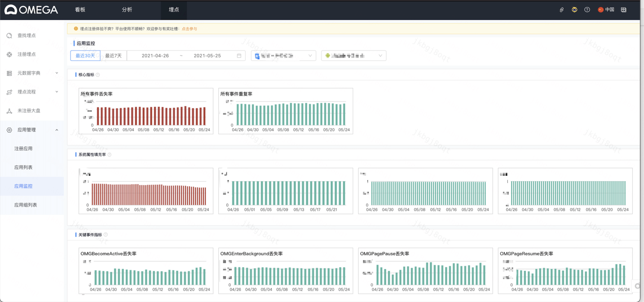Switch region via 中国 flag selector
The width and height of the screenshot is (644, 302).
(x=606, y=10)
